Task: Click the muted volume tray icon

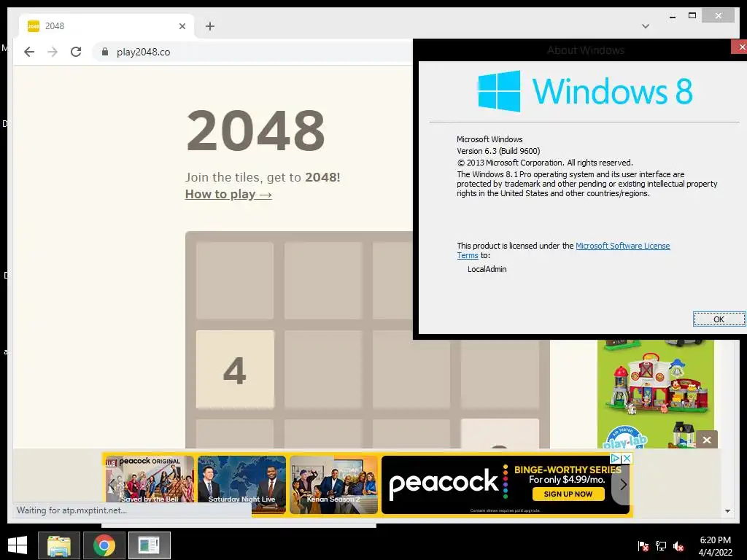Action: [x=678, y=545]
